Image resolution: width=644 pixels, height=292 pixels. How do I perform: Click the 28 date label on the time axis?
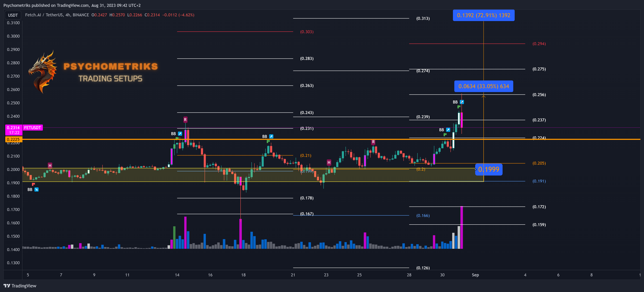[x=409, y=275]
